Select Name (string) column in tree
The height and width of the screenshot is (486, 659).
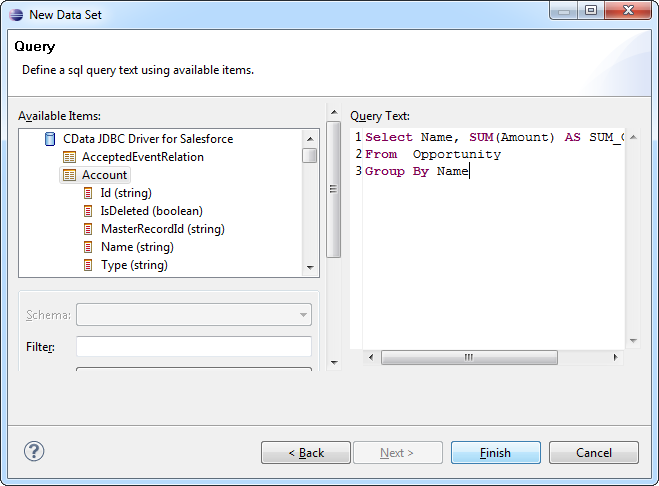click(x=137, y=247)
